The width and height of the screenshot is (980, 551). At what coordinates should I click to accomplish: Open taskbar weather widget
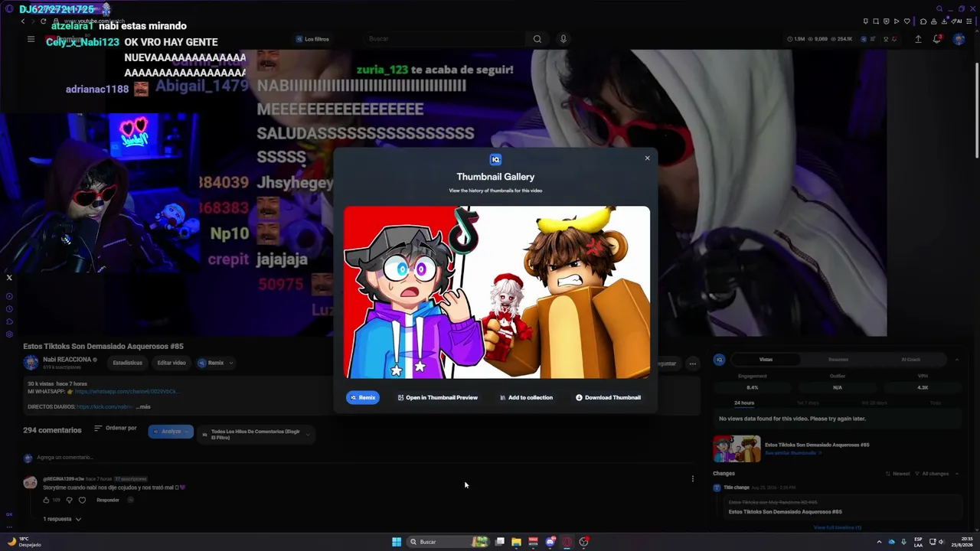tap(24, 542)
